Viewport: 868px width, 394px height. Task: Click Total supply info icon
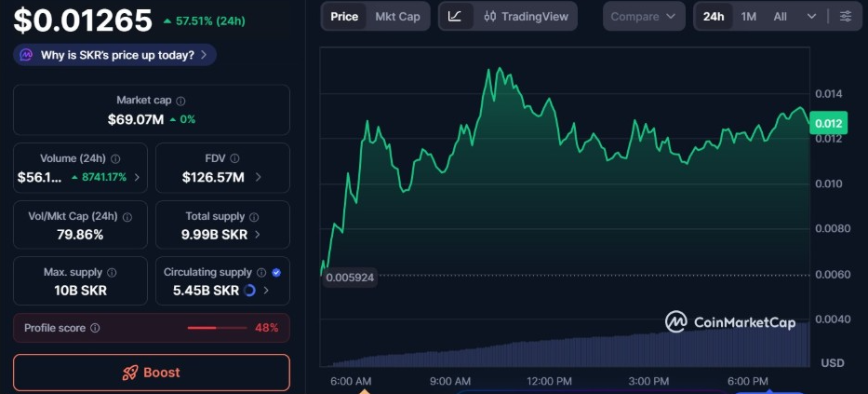click(254, 217)
